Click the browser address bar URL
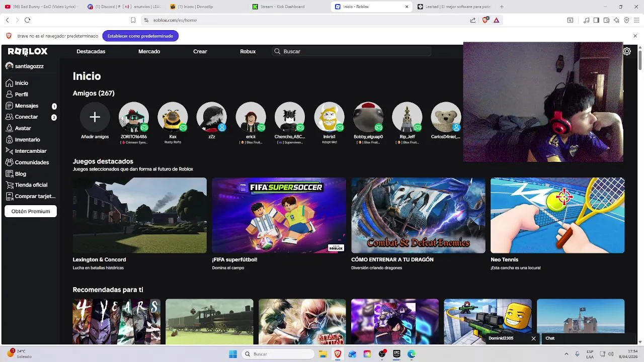The height and width of the screenshot is (362, 644). tap(175, 20)
